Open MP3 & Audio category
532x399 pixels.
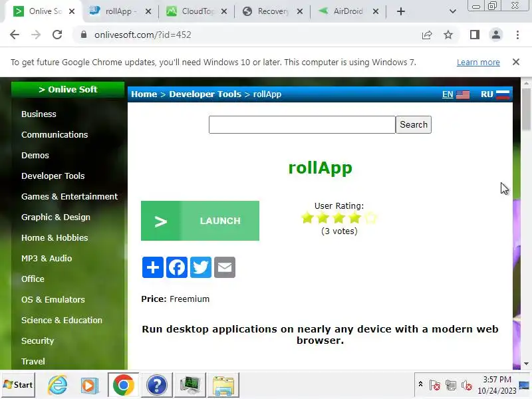pos(47,259)
